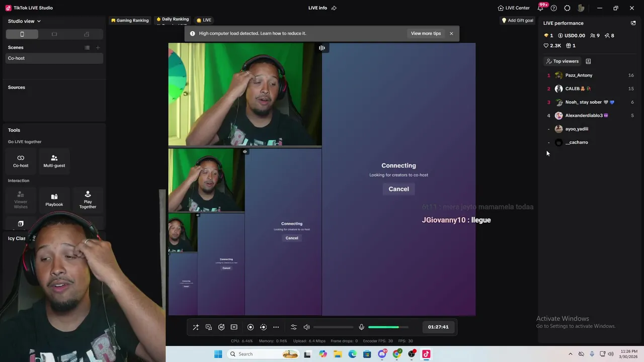Add a new scene with plus icon
Screen dimensions: 644x362
click(x=98, y=48)
